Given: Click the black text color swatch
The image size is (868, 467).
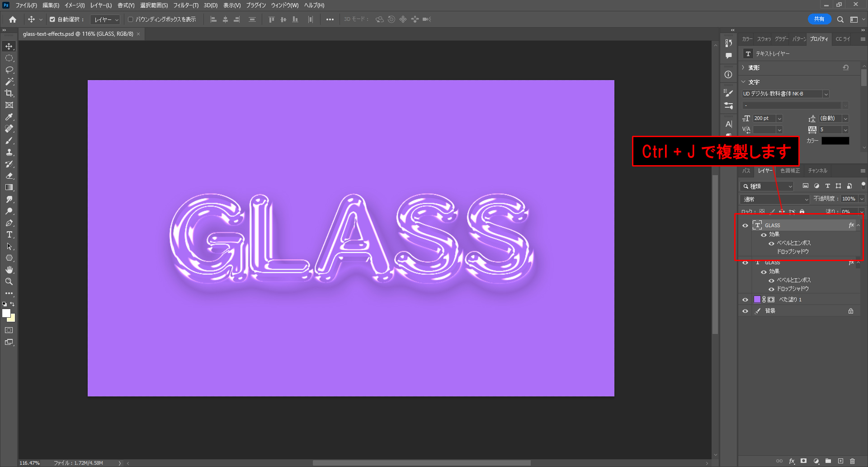Looking at the screenshot, I should (835, 141).
